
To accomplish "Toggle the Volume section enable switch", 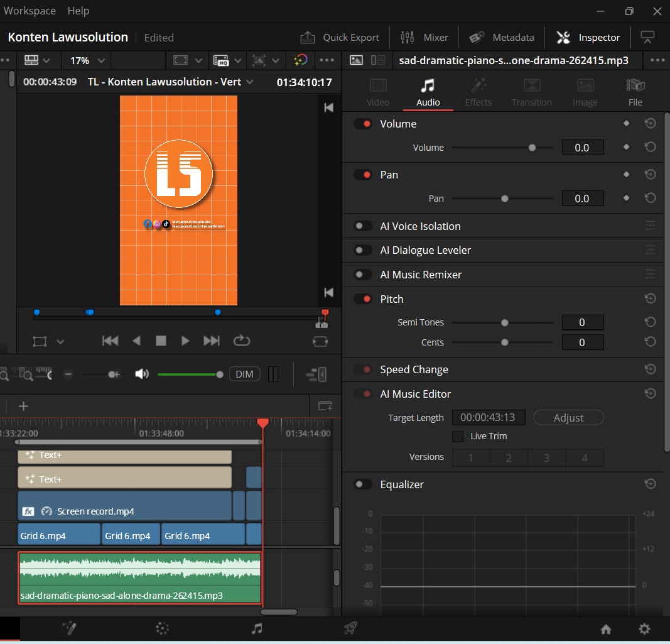I will 363,124.
